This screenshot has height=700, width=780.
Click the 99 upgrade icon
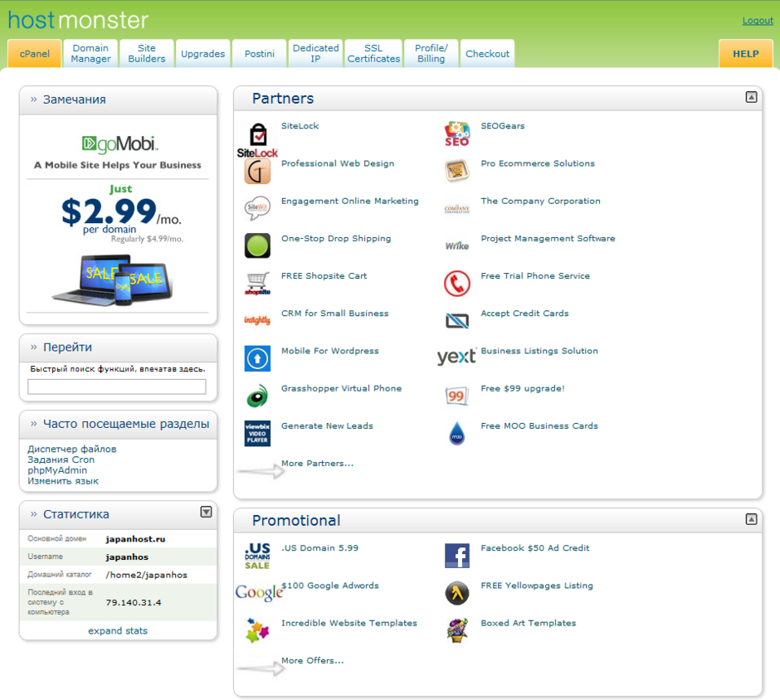[456, 396]
